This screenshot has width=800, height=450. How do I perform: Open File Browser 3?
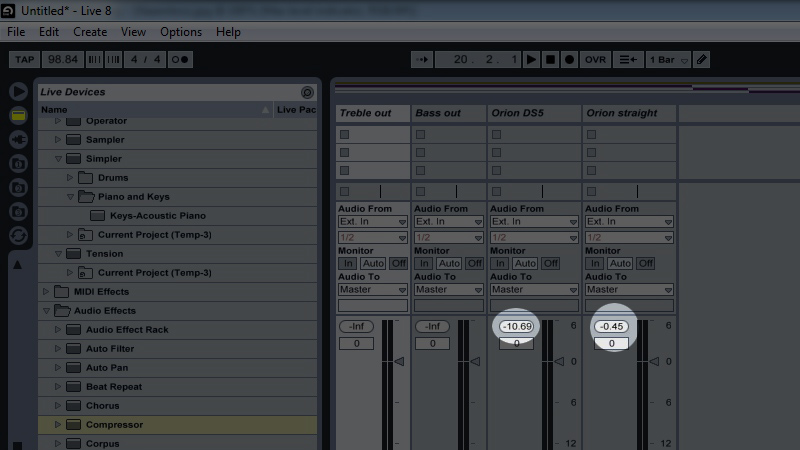(x=18, y=211)
